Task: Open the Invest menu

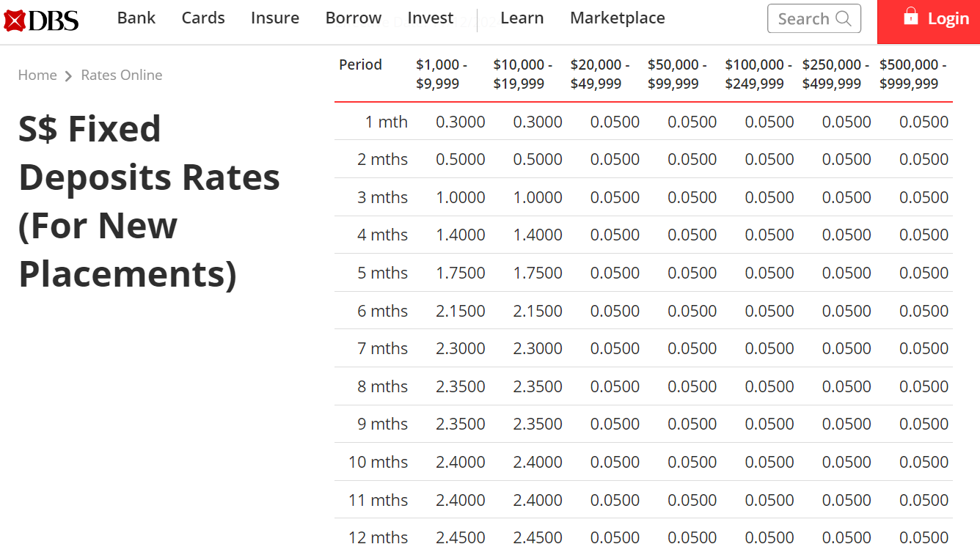Action: click(431, 18)
